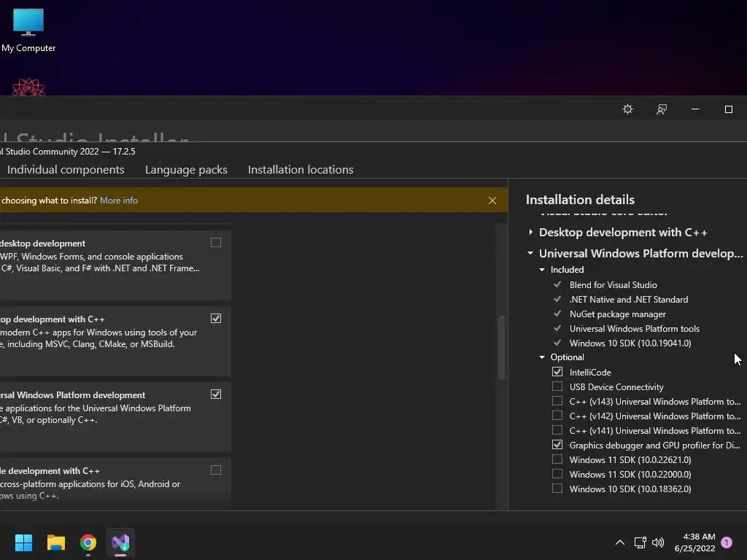This screenshot has height=560, width=747.
Task: Collapse the Included components section
Action: coord(542,270)
